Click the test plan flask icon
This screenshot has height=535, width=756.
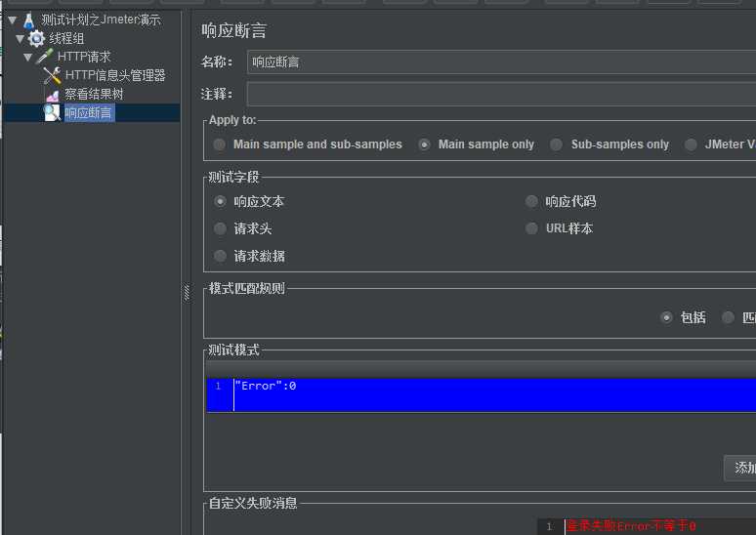coord(29,21)
